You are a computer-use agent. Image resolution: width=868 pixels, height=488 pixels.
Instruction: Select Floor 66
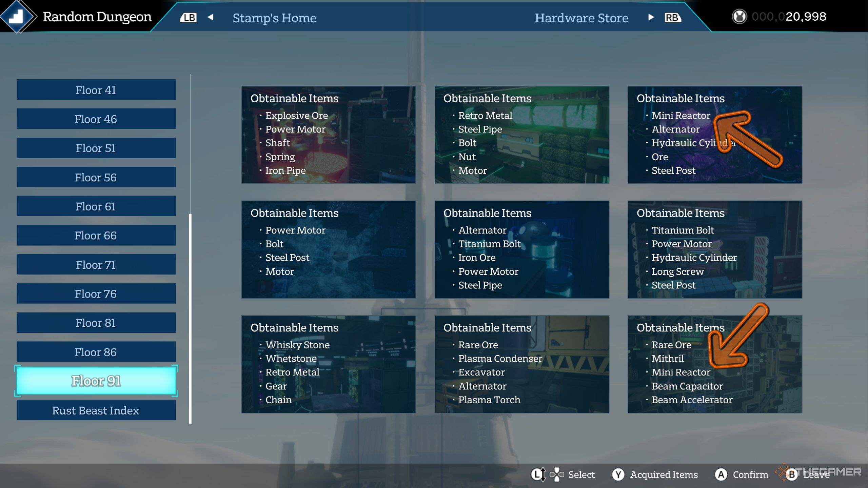(x=96, y=236)
